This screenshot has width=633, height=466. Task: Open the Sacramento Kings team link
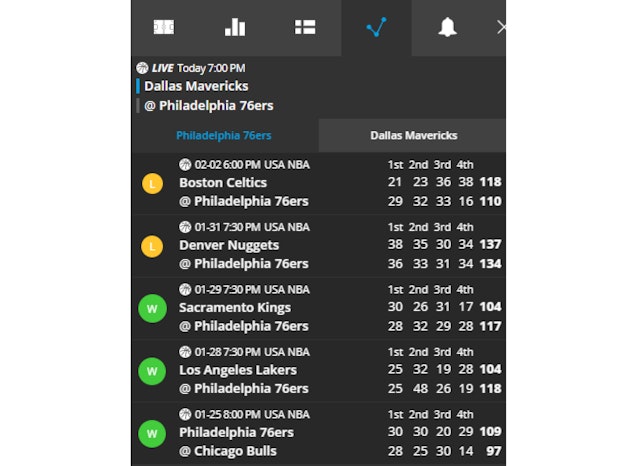click(x=235, y=308)
